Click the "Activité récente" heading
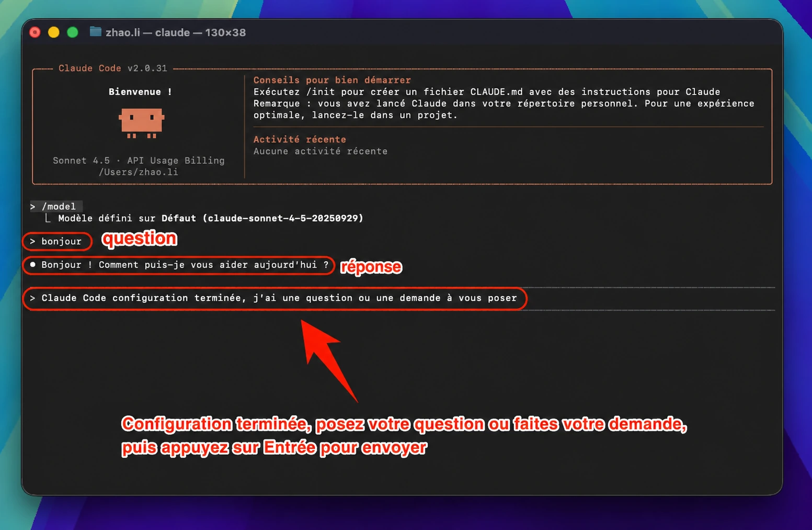 point(300,139)
